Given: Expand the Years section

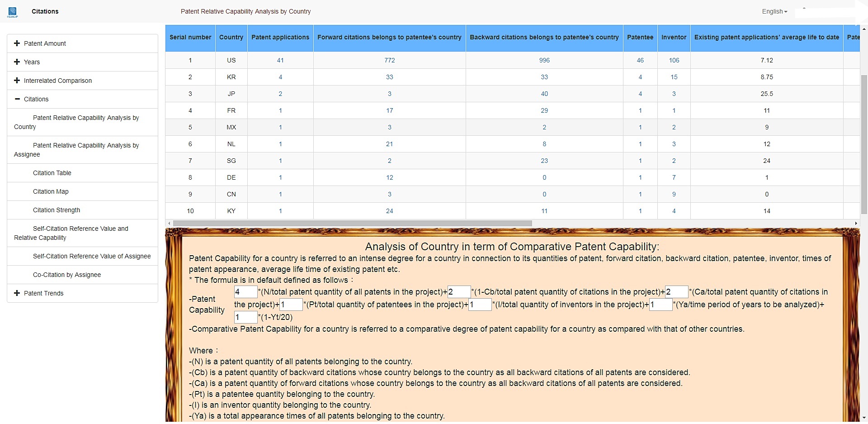Looking at the screenshot, I should pos(82,62).
